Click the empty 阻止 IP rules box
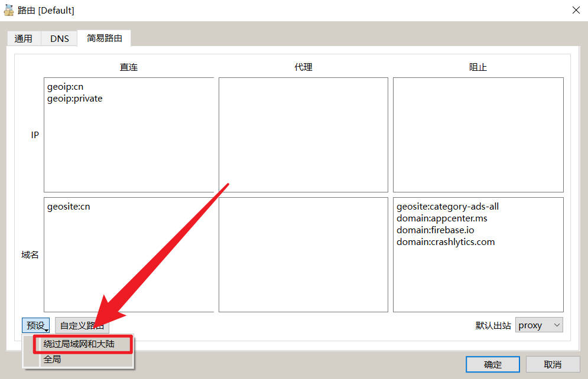The height and width of the screenshot is (379, 588). click(478, 135)
